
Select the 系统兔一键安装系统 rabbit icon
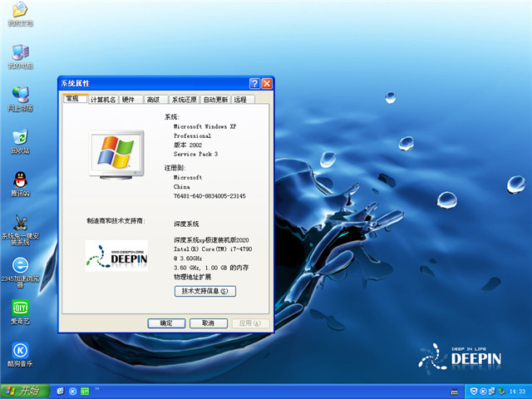point(20,230)
